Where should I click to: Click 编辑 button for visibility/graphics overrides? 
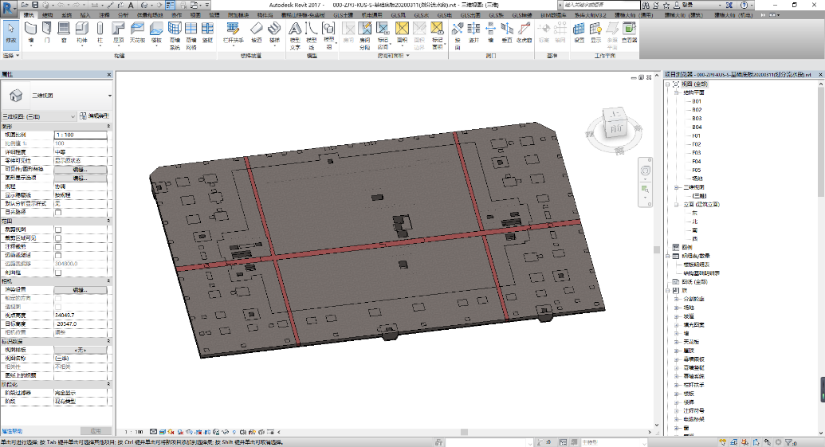(x=80, y=169)
